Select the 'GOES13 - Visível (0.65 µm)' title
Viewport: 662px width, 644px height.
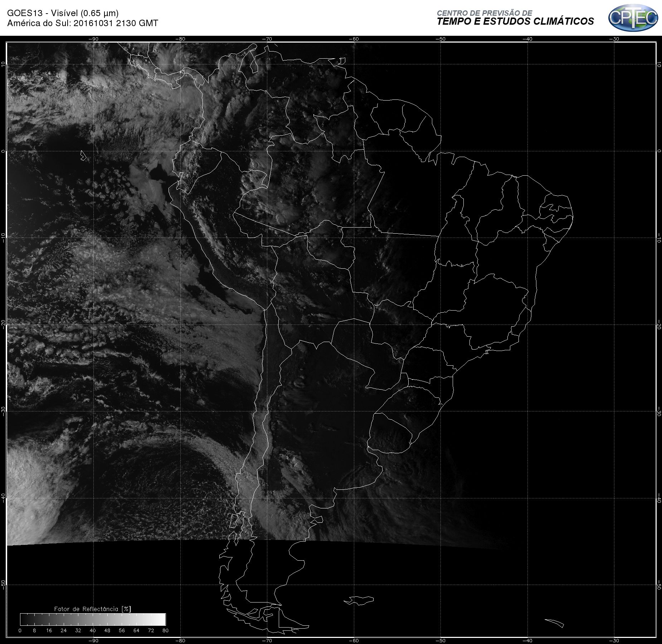click(x=63, y=13)
